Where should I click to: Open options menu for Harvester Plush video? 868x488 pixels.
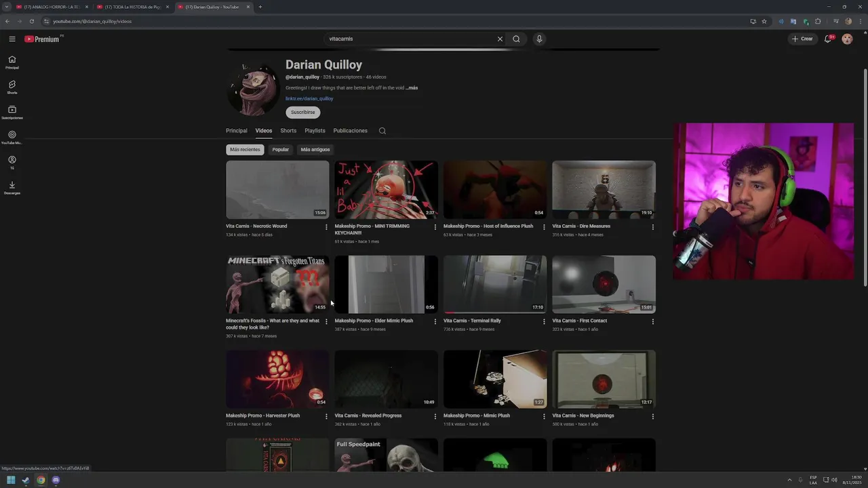(326, 417)
